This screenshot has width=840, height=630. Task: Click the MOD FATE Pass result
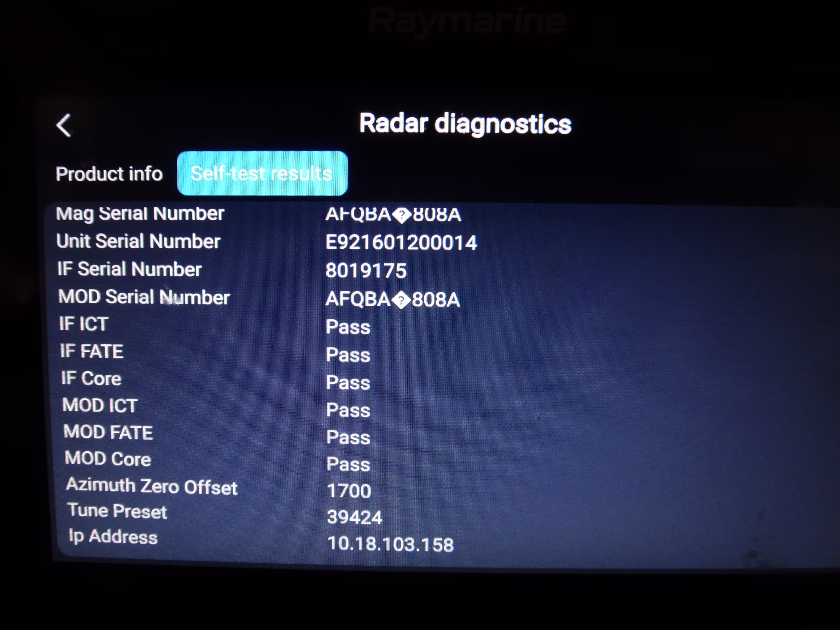click(348, 437)
